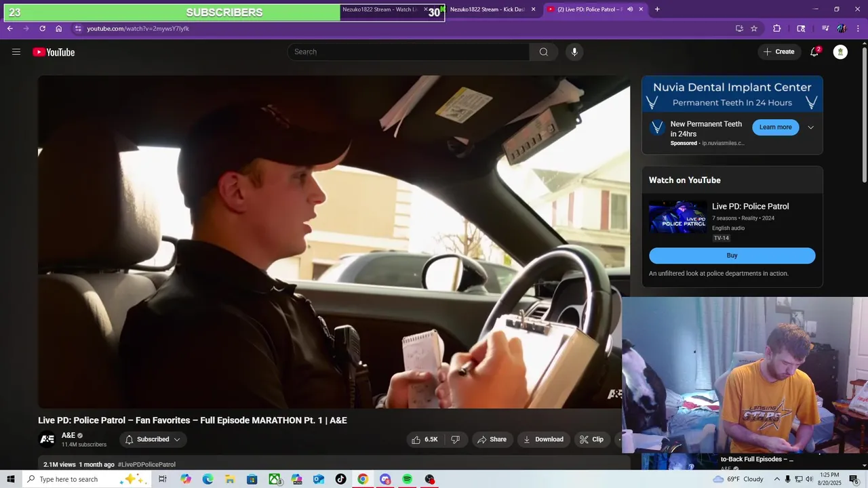Screen dimensions: 868x488
Task: Click the 11.4M subscribers text
Action: [84, 445]
